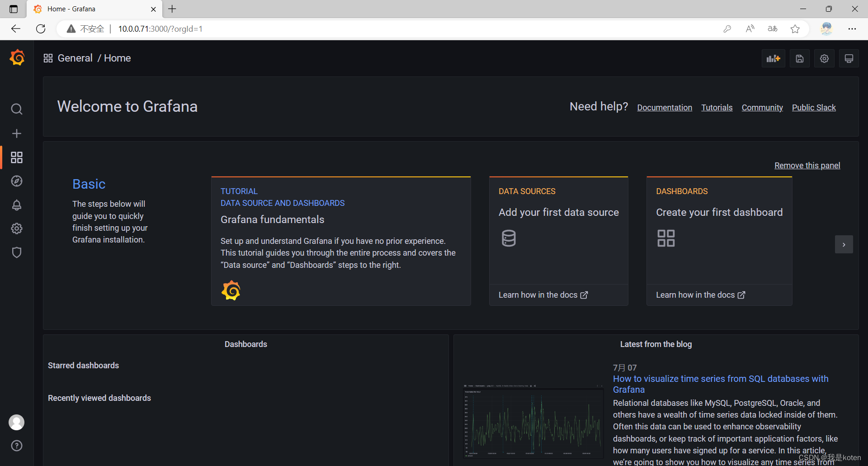
Task: Show next setup steps with chevron arrow
Action: coord(844,244)
